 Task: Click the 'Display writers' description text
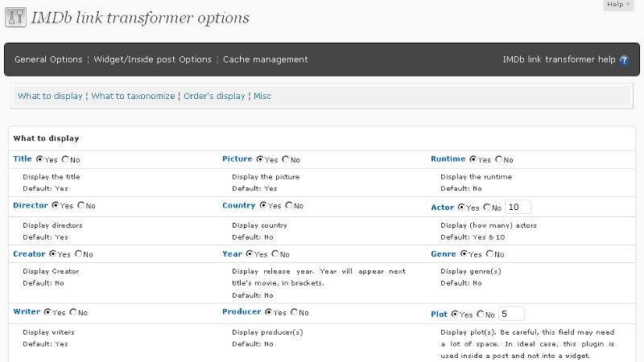click(x=48, y=332)
